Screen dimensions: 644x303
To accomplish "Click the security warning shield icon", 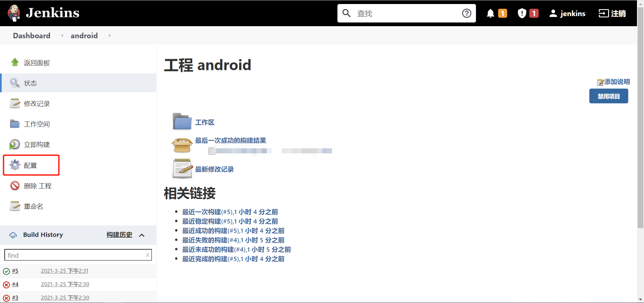I will 522,13.
